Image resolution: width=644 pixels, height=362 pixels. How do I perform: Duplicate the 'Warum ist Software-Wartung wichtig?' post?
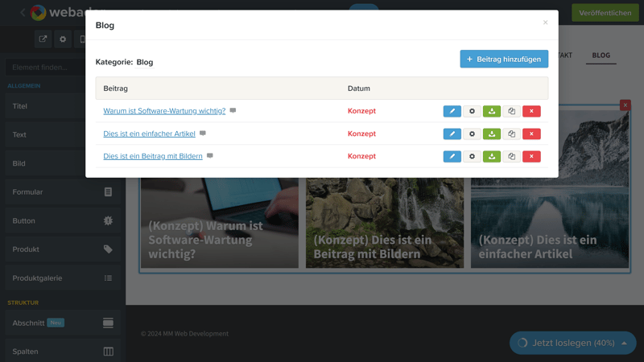click(x=511, y=111)
